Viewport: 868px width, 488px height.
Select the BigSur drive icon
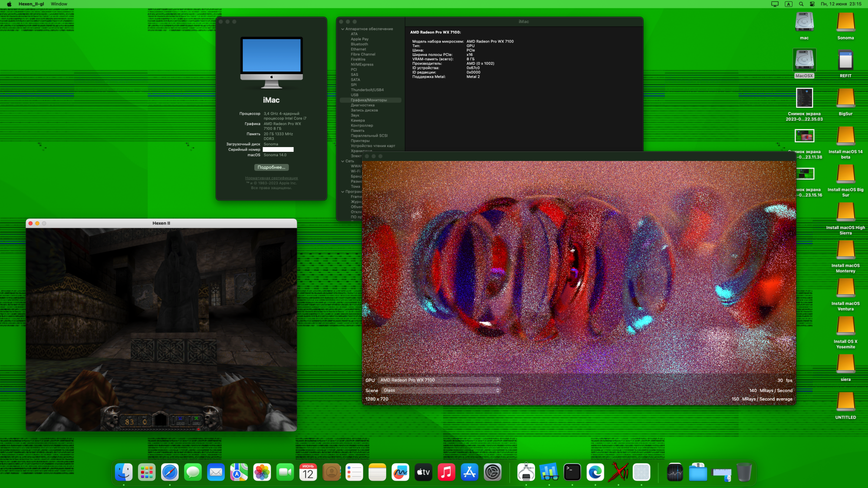click(845, 98)
